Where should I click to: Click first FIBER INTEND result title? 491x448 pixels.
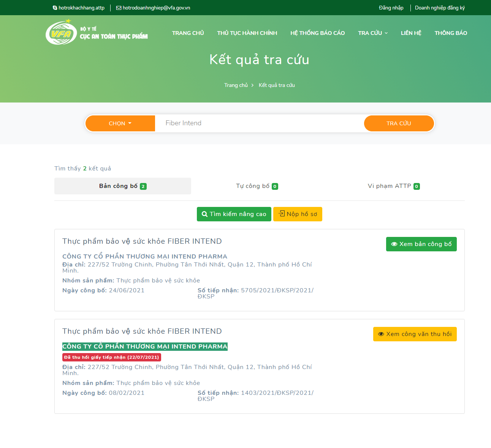142,241
